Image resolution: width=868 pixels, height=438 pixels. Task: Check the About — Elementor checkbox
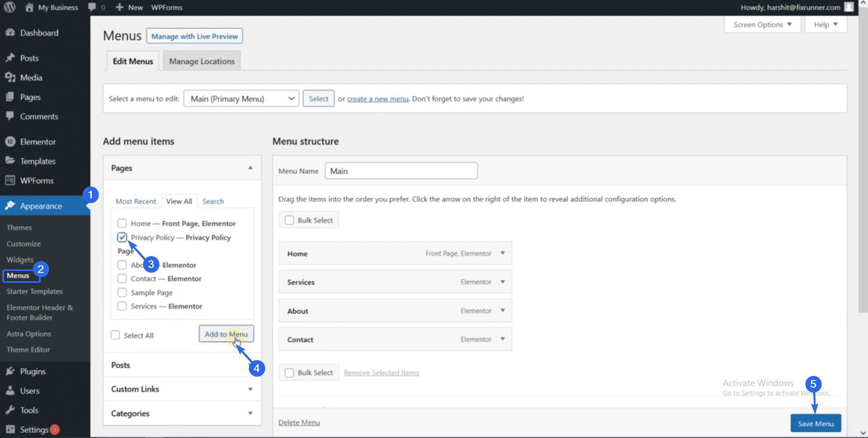tap(122, 265)
